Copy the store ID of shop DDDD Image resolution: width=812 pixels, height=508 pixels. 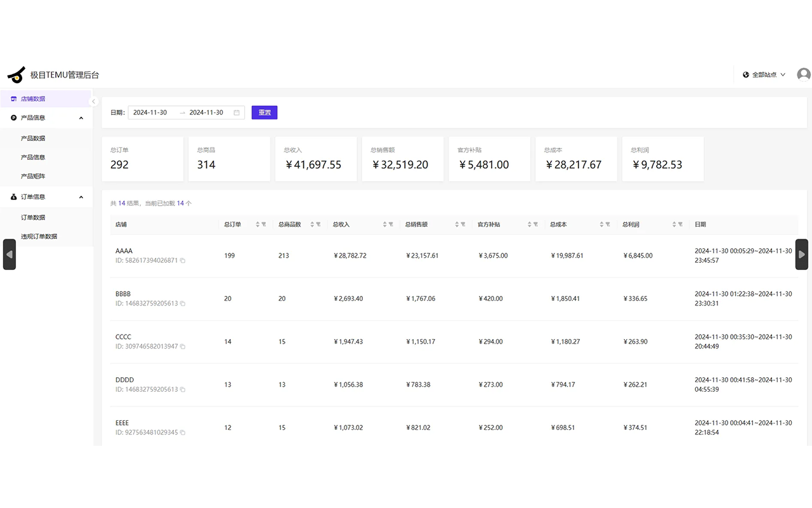pos(183,389)
